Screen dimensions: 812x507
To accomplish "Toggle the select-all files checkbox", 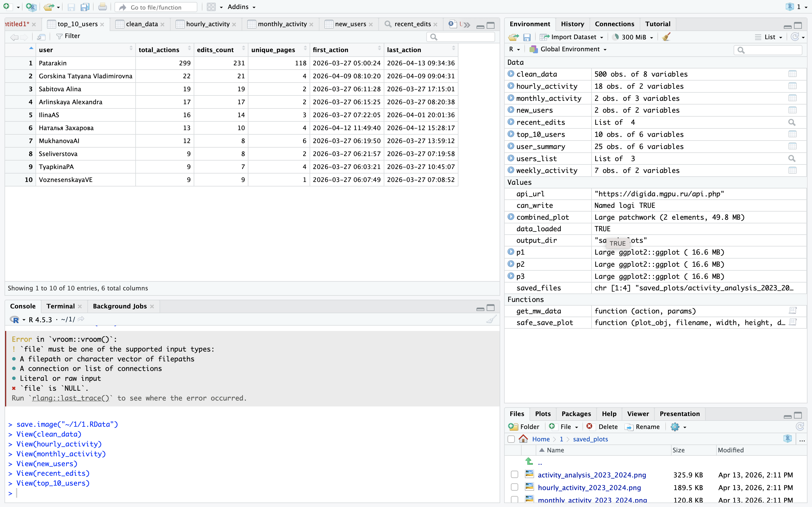I will pyautogui.click(x=511, y=439).
